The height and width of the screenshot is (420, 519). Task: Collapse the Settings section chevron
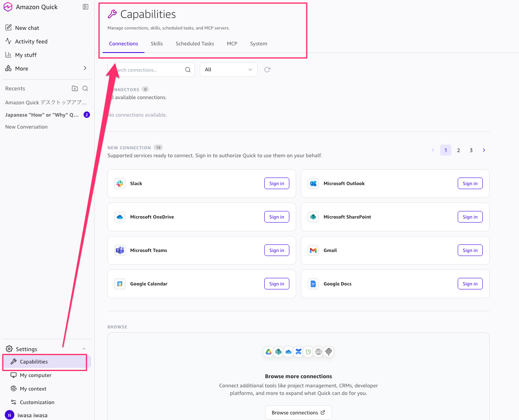coord(84,349)
